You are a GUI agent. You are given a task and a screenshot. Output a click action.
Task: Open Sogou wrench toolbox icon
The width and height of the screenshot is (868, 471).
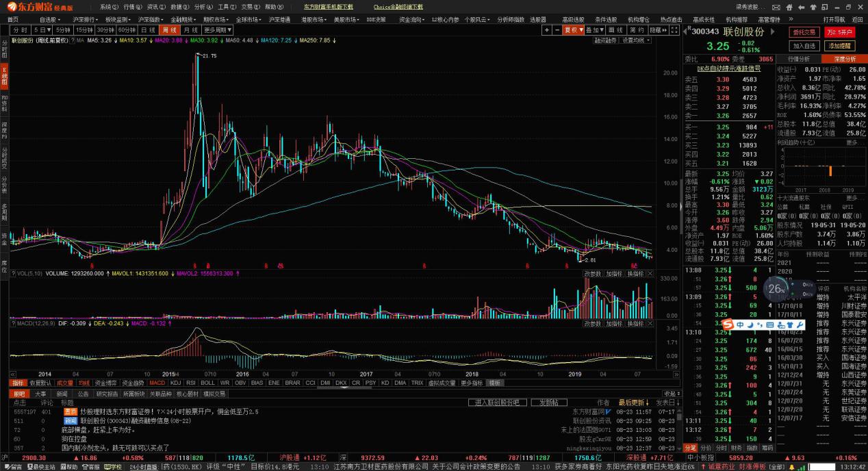pyautogui.click(x=800, y=324)
